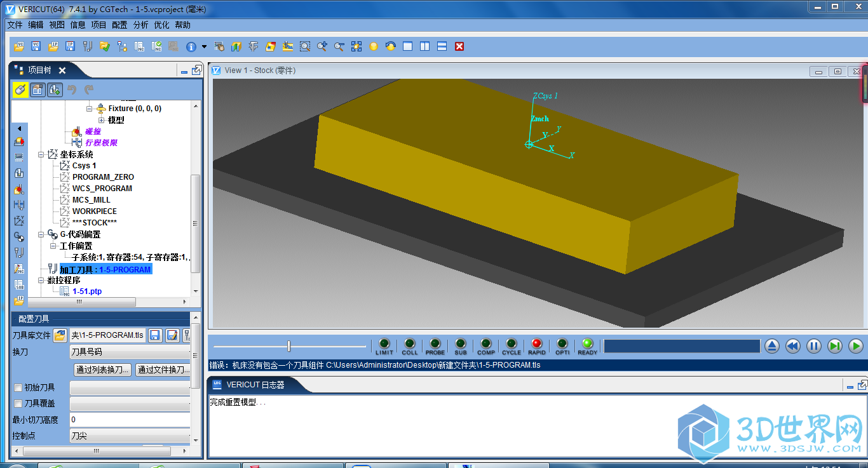Click the 刀具库文件 path field
This screenshot has width=868, height=468.
click(x=107, y=335)
